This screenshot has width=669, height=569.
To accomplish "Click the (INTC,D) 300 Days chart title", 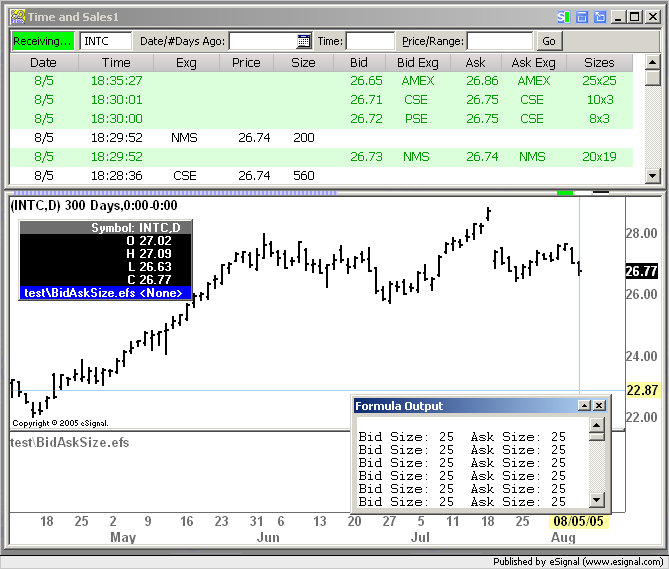I will click(94, 206).
